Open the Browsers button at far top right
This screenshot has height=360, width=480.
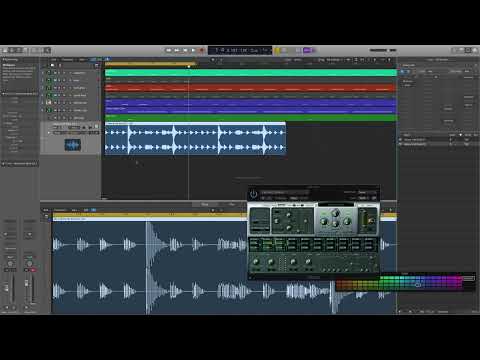[475, 50]
